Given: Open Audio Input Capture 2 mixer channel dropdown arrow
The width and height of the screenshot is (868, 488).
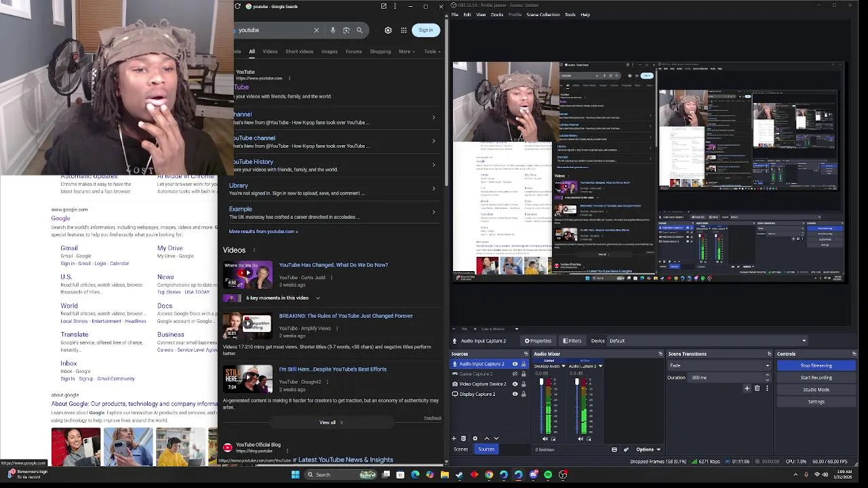Looking at the screenshot, I should pyautogui.click(x=600, y=366).
